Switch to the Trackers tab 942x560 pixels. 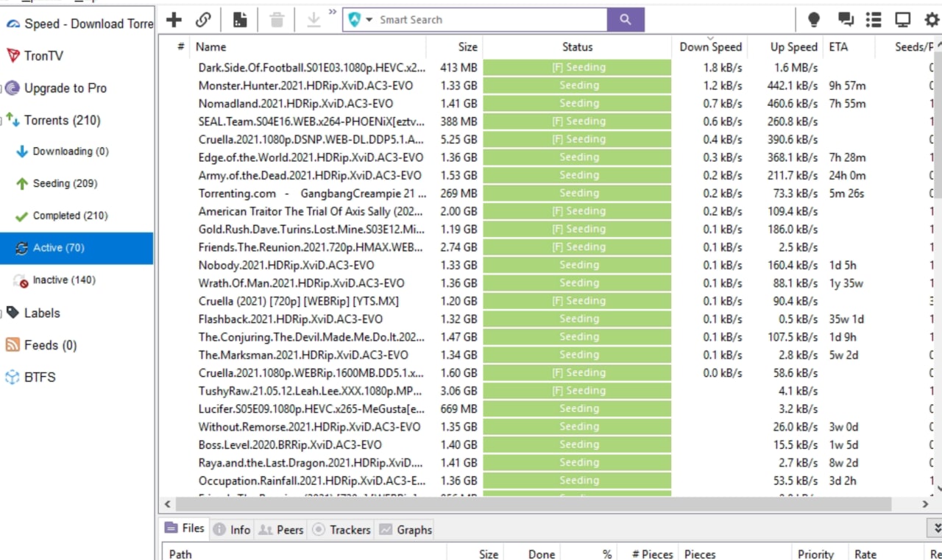[x=341, y=529]
